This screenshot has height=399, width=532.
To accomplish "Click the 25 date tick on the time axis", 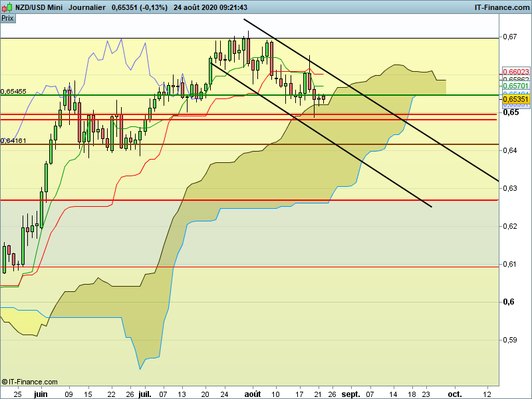I will pyautogui.click(x=18, y=394).
